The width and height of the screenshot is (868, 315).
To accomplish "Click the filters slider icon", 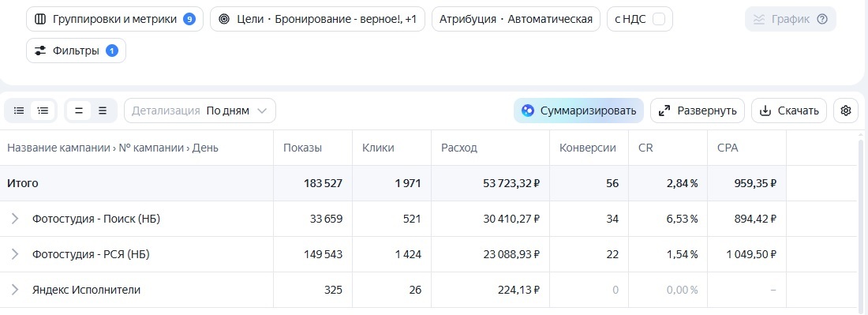I will coord(40,51).
